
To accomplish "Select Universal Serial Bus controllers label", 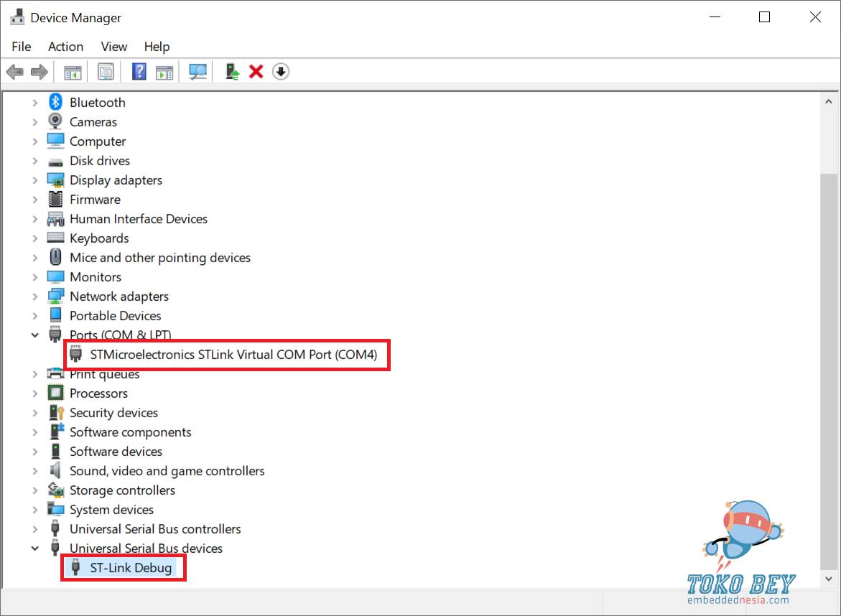I will pos(155,529).
